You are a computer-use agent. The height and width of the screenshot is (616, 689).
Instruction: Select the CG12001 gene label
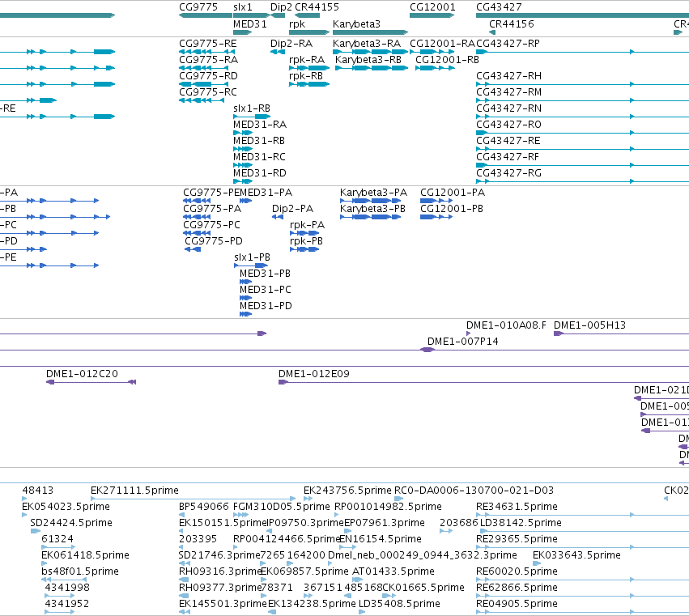432,7
